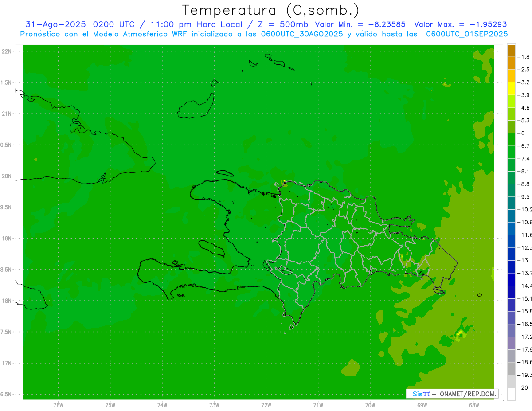Click the '-5.3' colorbar value
The height and width of the screenshot is (411, 532).
coord(524,120)
